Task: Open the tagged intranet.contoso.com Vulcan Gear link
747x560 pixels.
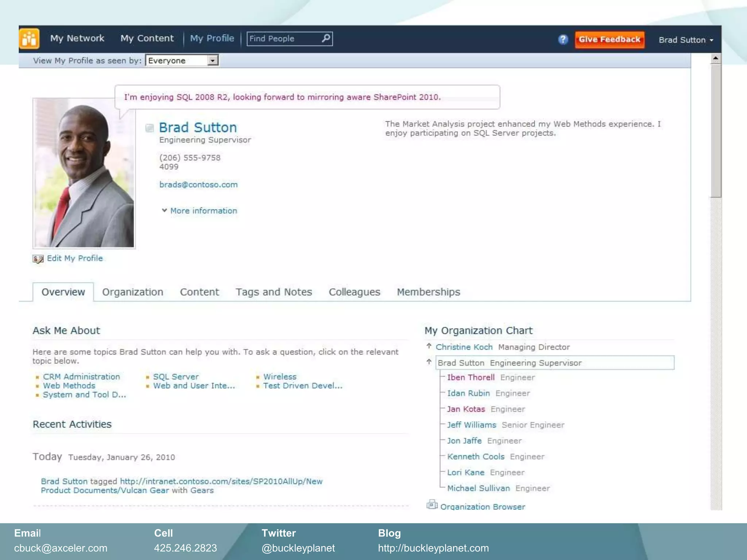Action: [182, 486]
